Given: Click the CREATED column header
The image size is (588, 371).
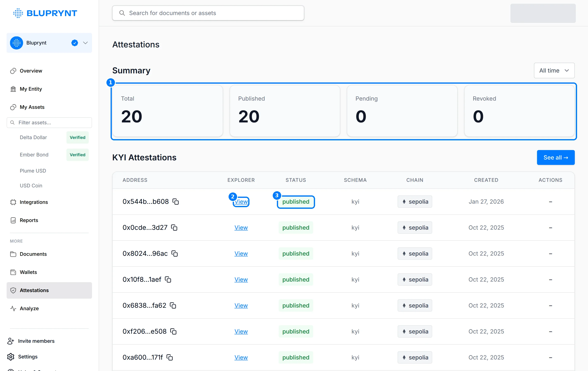Looking at the screenshot, I should coord(486,180).
